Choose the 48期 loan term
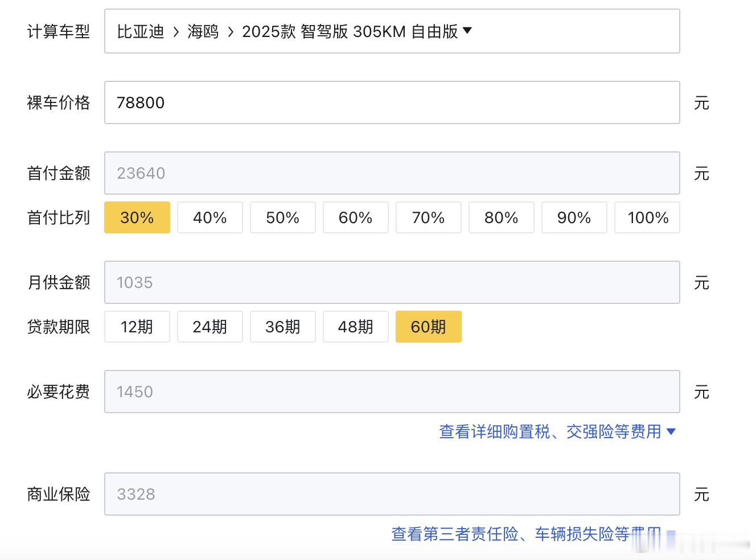The image size is (756, 560). (x=356, y=327)
